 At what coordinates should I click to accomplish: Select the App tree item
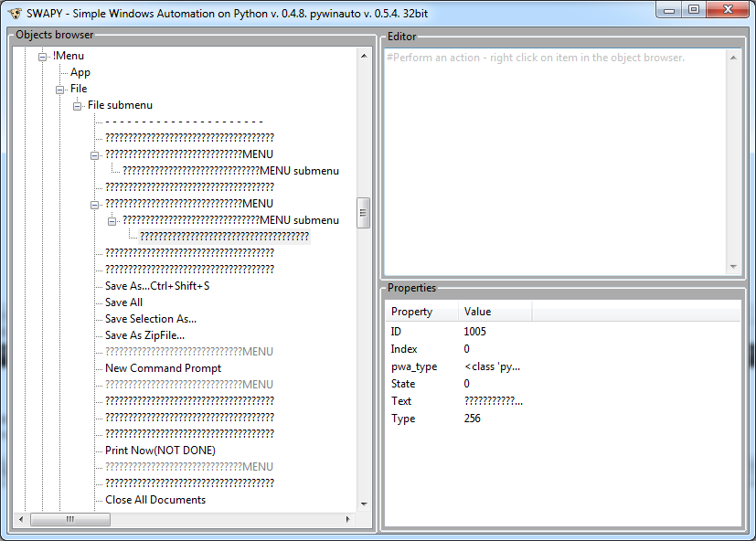[x=80, y=72]
